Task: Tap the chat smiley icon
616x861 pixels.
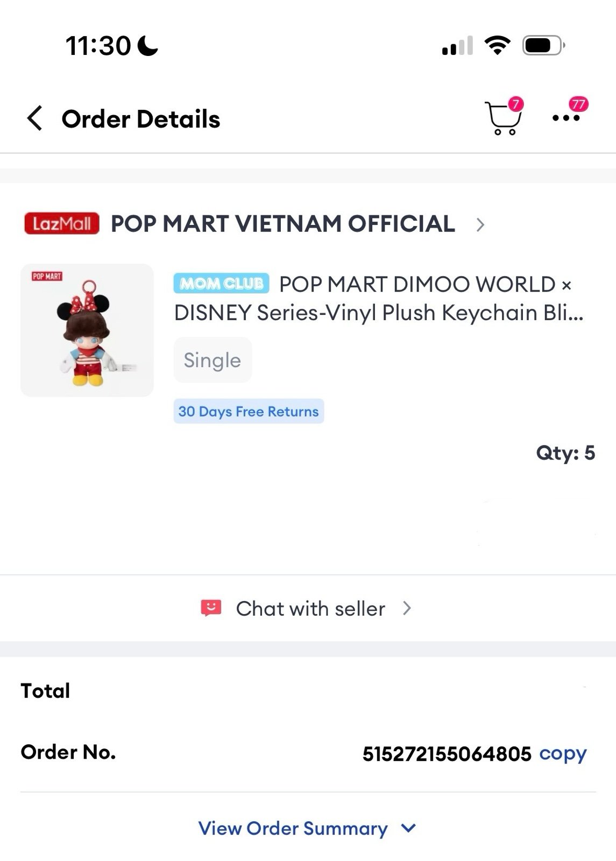Action: [x=211, y=608]
